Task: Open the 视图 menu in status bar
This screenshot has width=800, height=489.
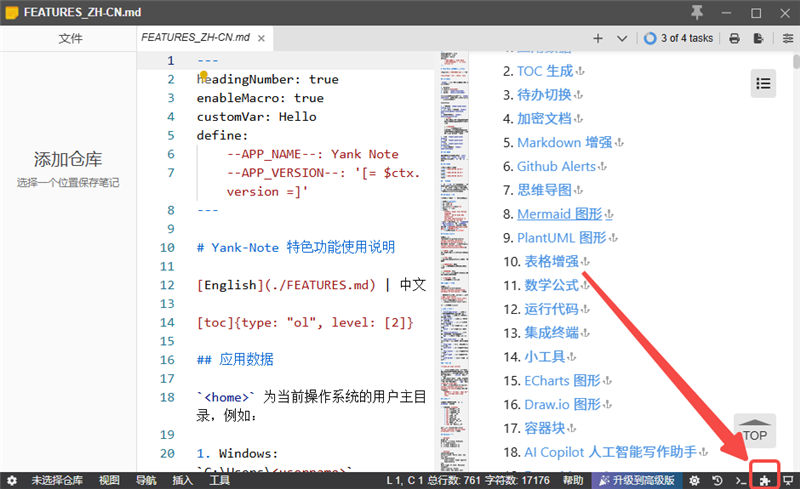Action: (x=109, y=480)
